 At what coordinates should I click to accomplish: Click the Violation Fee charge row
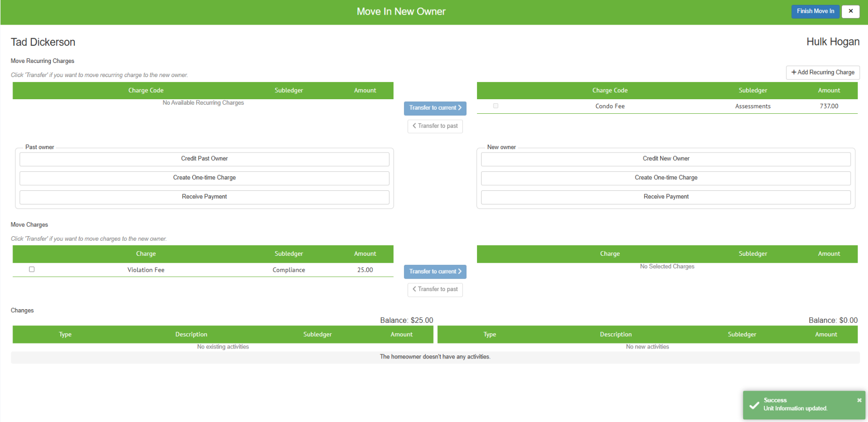pyautogui.click(x=146, y=270)
